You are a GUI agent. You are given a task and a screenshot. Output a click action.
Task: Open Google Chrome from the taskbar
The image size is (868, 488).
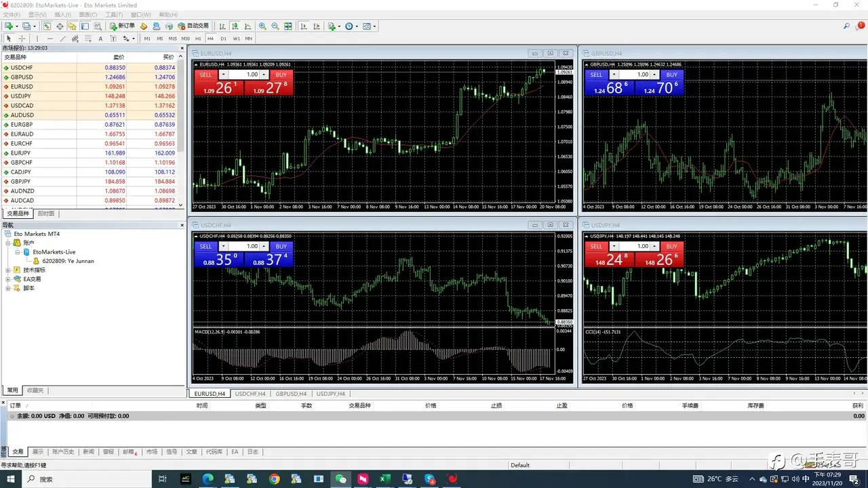(x=274, y=479)
